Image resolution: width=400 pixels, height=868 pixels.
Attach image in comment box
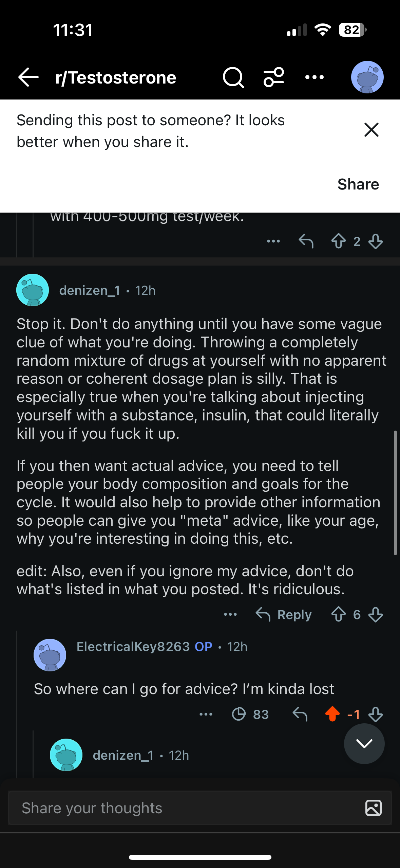pos(373,808)
